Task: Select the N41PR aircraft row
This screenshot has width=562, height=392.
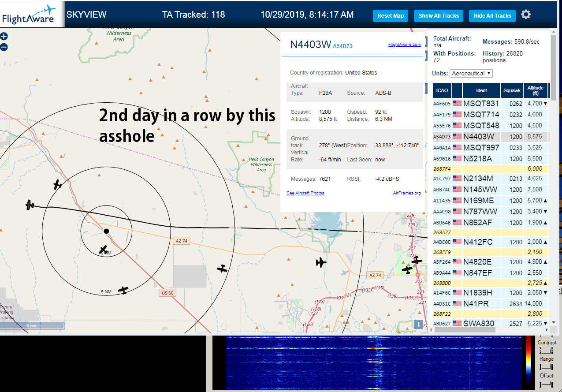Action: point(491,304)
